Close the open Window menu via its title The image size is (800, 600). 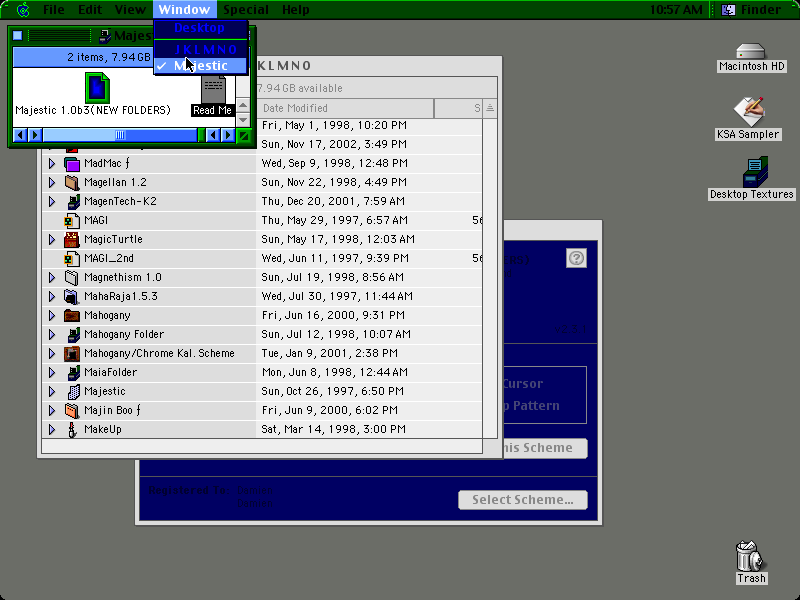coord(184,10)
